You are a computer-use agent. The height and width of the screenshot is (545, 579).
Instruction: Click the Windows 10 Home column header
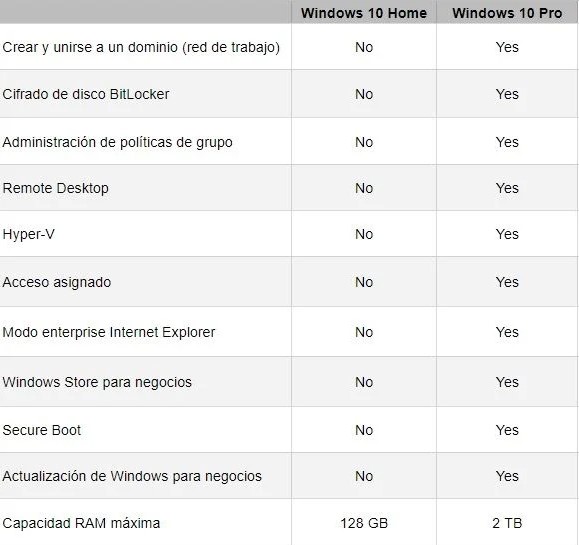point(364,13)
